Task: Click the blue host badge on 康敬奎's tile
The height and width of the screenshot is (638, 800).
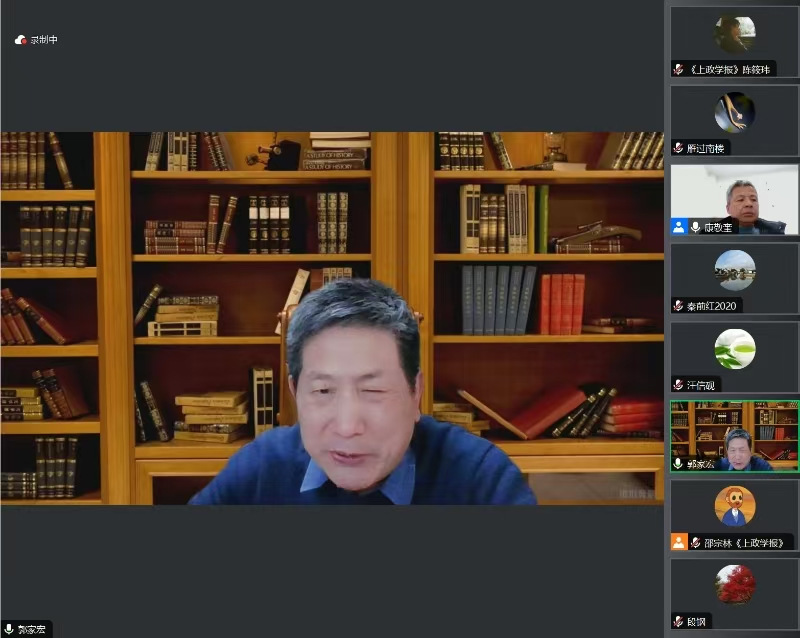Action: click(x=679, y=227)
